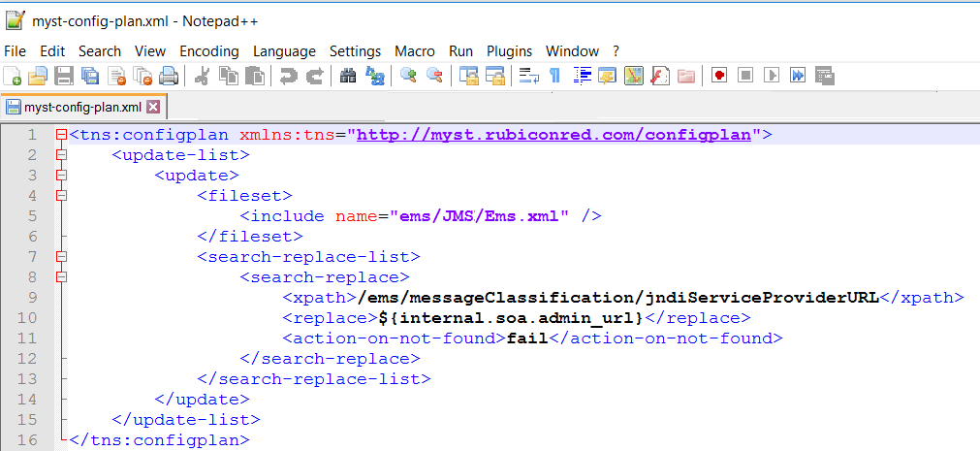Print the current document via toolbar

pos(169,76)
